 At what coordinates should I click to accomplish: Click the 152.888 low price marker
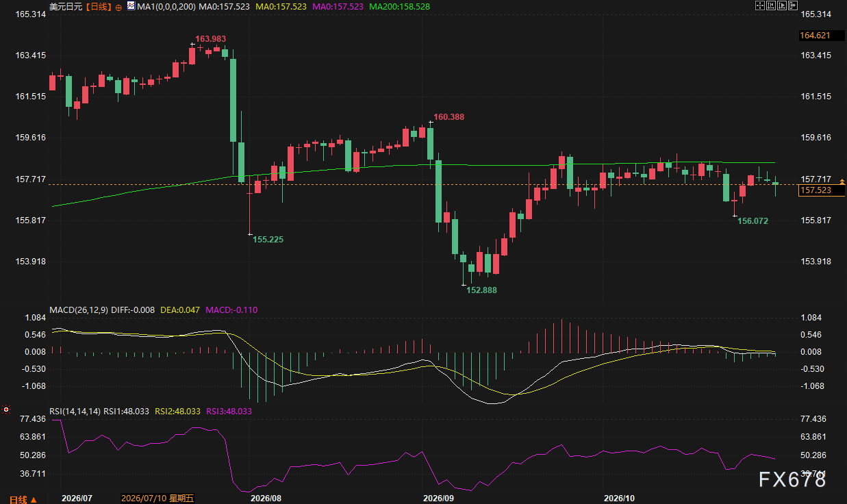pos(481,290)
